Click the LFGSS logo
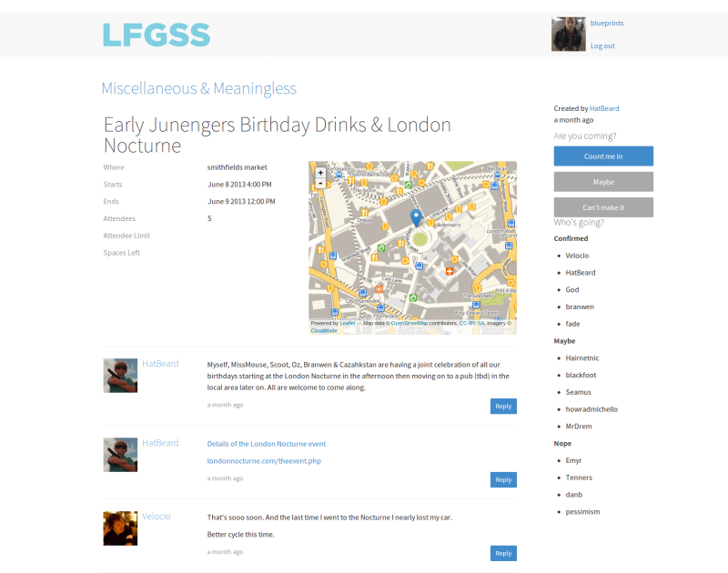 (x=157, y=35)
